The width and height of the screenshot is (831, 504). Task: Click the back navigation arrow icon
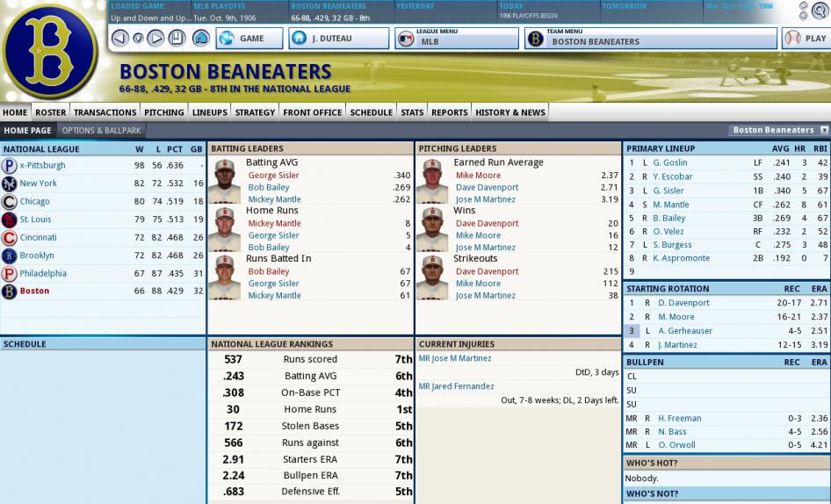point(120,38)
